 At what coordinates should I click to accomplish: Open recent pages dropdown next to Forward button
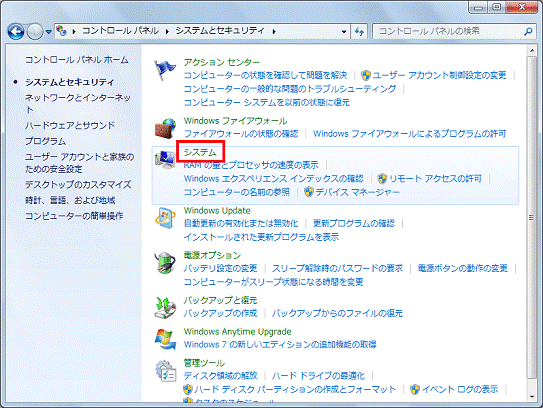click(48, 32)
